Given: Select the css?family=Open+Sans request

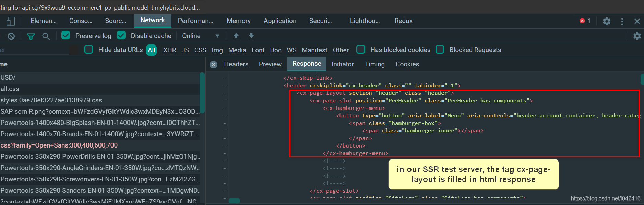Looking at the screenshot, I should 99,145.
